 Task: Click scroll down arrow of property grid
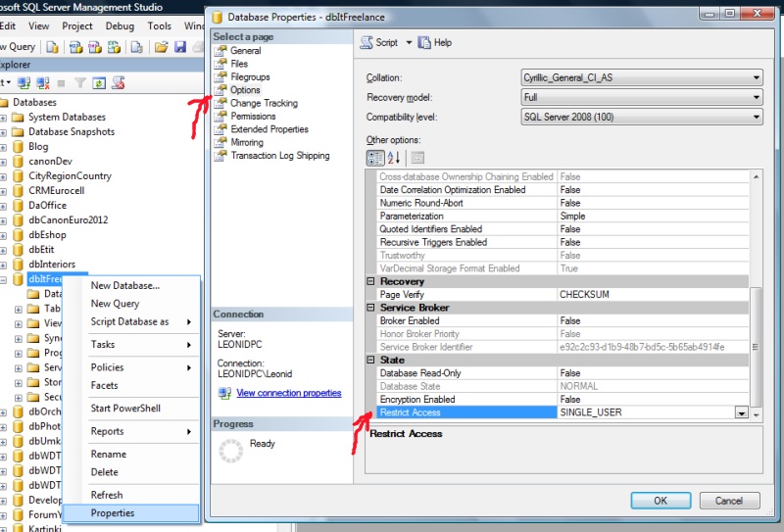(756, 415)
